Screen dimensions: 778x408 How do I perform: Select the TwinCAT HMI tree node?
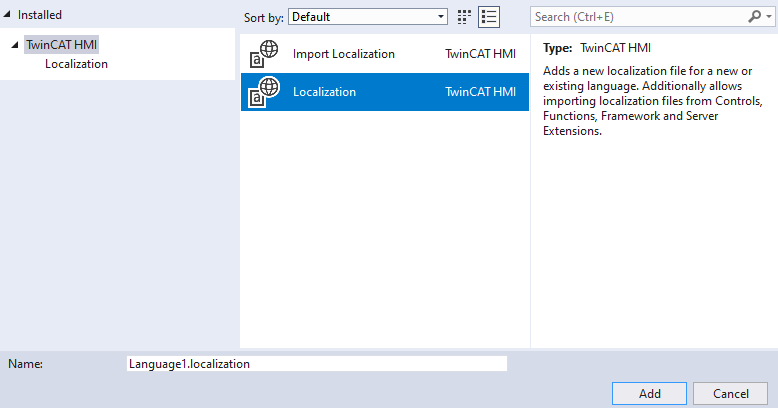click(62, 45)
